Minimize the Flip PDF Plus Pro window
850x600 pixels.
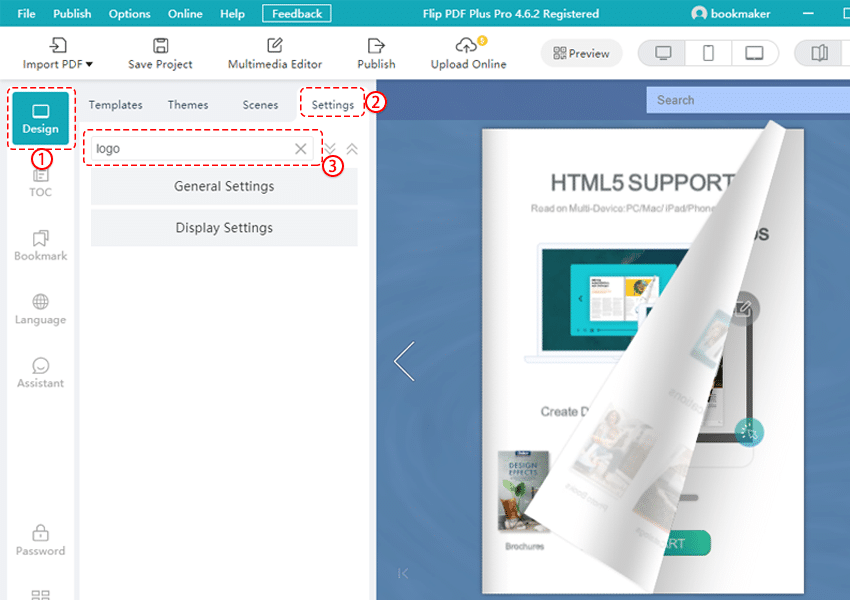(808, 14)
